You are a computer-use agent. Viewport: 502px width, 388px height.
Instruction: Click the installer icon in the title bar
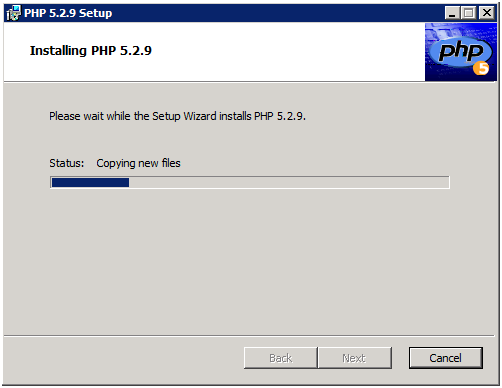coord(13,13)
